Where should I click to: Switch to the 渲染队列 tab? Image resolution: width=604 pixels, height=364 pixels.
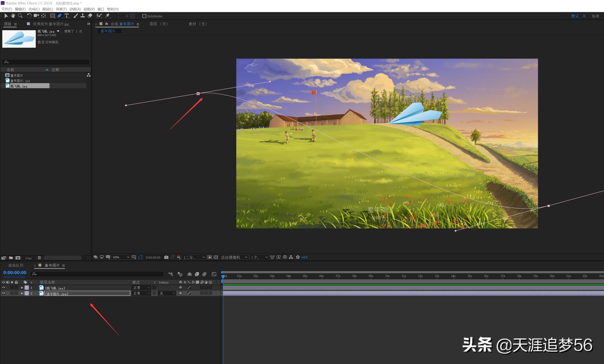(16, 265)
